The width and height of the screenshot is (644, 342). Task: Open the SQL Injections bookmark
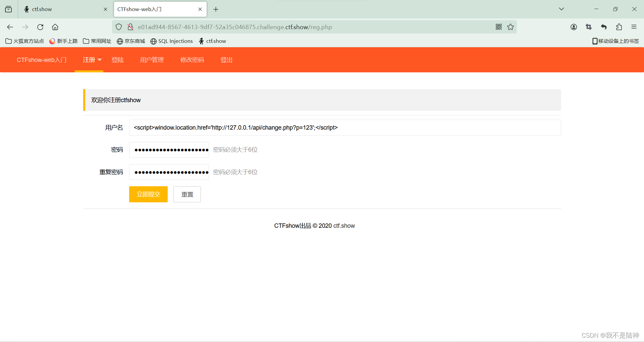(x=171, y=41)
